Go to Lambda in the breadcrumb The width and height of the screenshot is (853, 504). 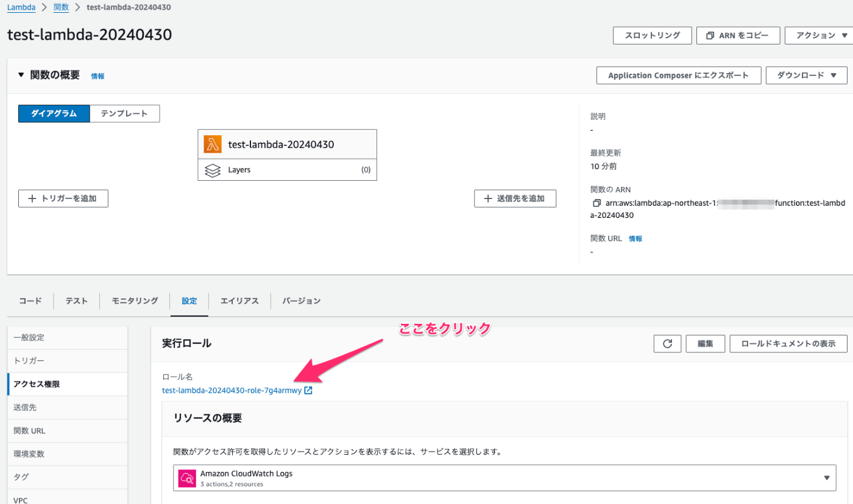click(21, 7)
